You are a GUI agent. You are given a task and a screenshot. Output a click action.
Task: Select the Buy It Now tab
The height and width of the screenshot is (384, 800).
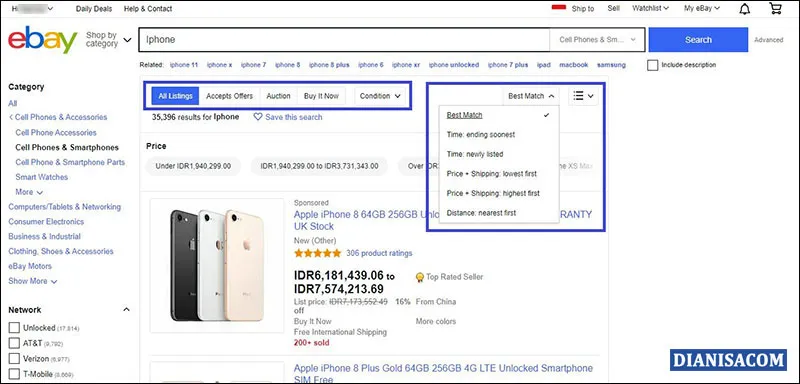[321, 96]
